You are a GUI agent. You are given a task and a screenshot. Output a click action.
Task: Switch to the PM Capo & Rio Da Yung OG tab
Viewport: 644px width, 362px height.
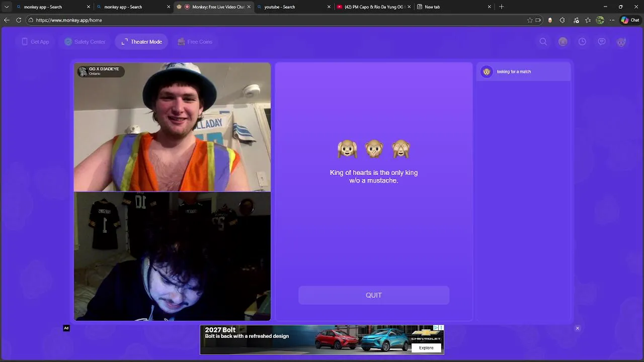374,7
